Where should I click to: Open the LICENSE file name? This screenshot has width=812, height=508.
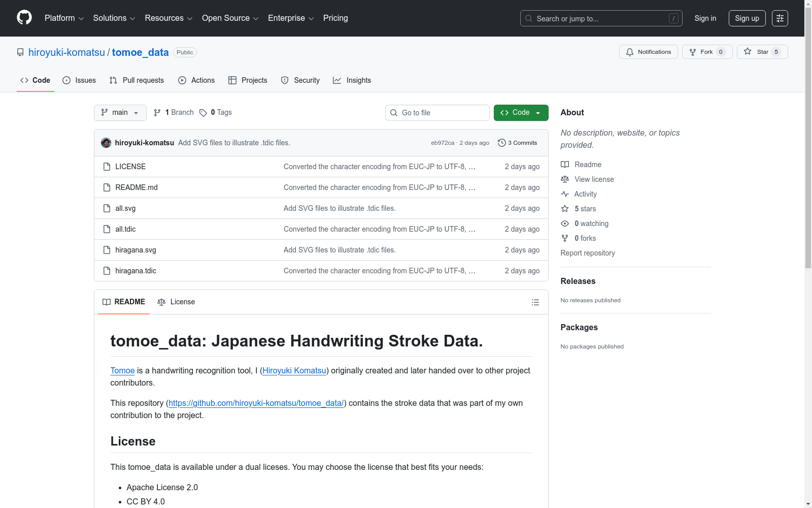[x=130, y=167]
